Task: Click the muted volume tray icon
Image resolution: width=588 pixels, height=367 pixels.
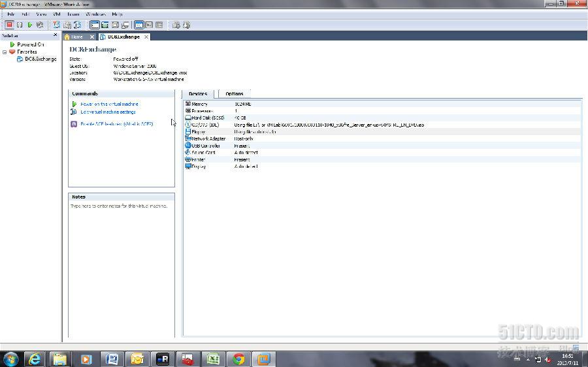Action: (548, 360)
